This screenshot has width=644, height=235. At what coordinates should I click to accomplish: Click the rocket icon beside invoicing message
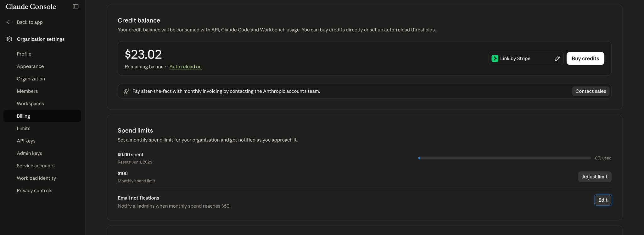(126, 91)
